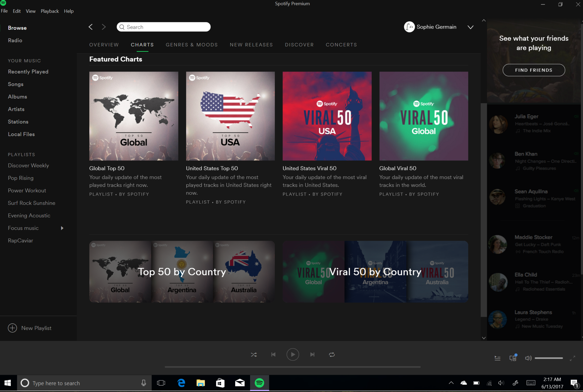Open Action Center notifications icon

[574, 383]
